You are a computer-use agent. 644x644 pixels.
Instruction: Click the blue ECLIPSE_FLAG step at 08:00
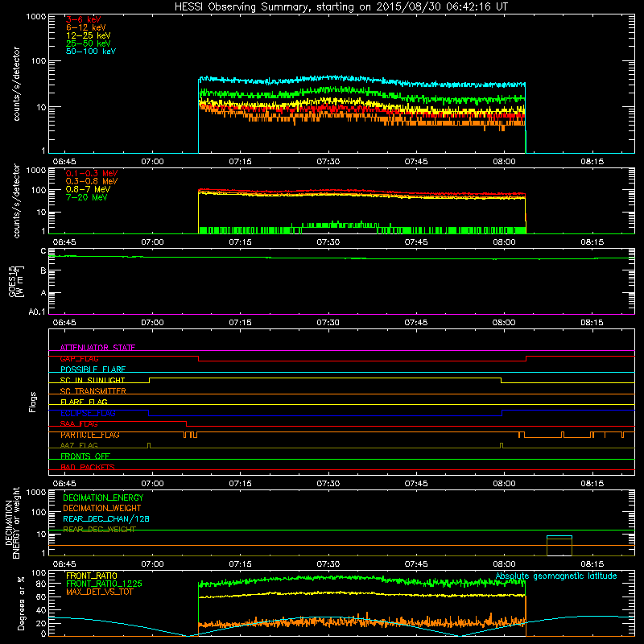click(502, 413)
